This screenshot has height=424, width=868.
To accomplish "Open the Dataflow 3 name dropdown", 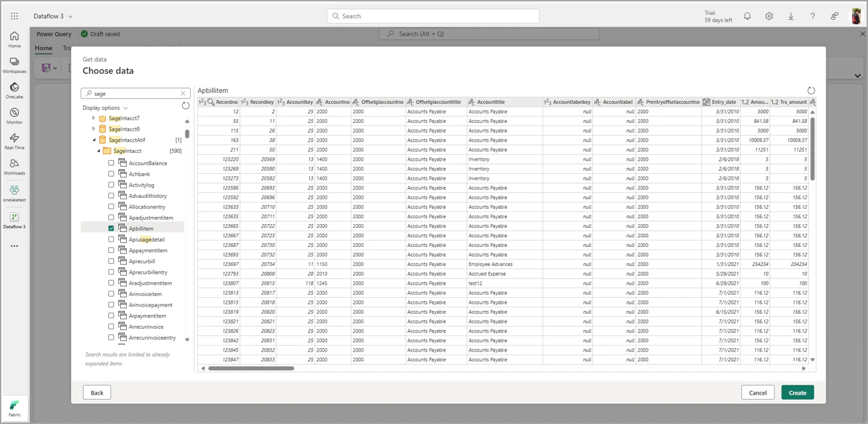I will tap(70, 15).
